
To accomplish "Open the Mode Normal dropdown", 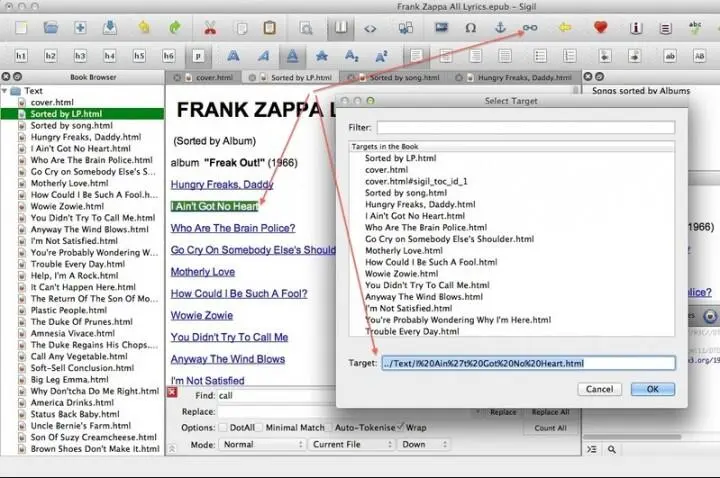I will coord(262,444).
